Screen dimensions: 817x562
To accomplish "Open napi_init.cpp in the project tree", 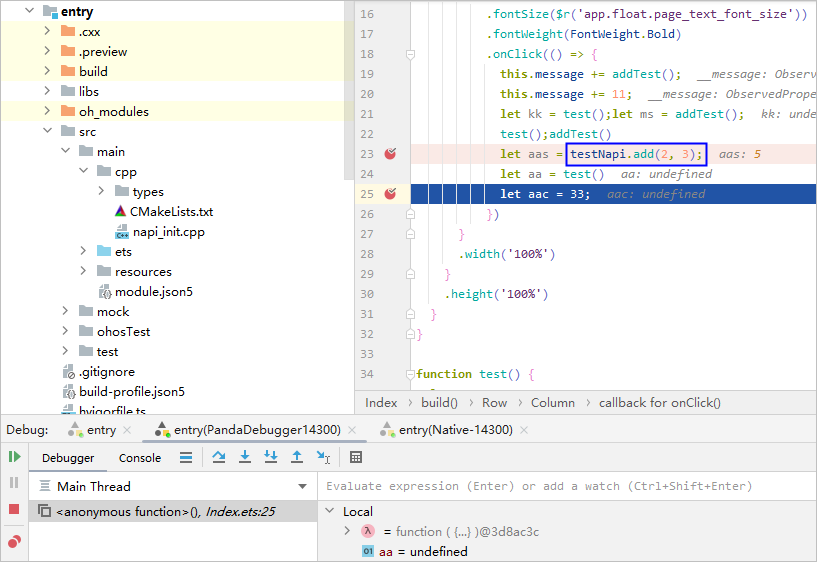I will pyautogui.click(x=168, y=231).
